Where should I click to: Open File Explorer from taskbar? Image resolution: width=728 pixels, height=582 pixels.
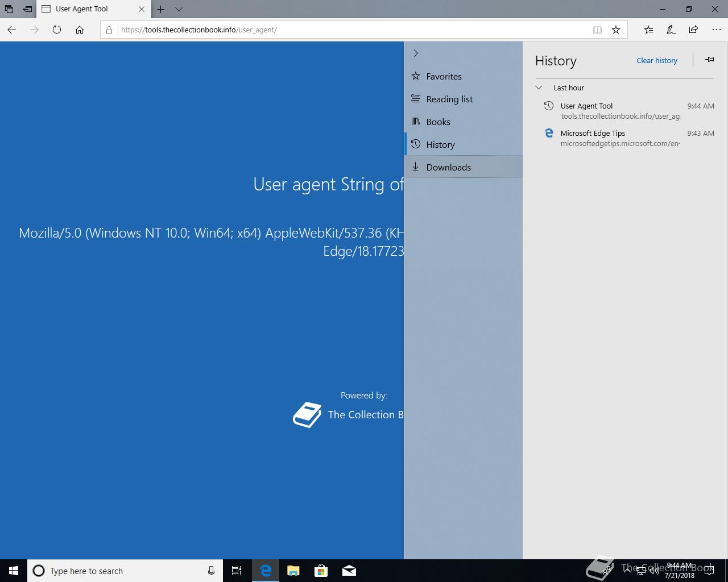point(293,571)
